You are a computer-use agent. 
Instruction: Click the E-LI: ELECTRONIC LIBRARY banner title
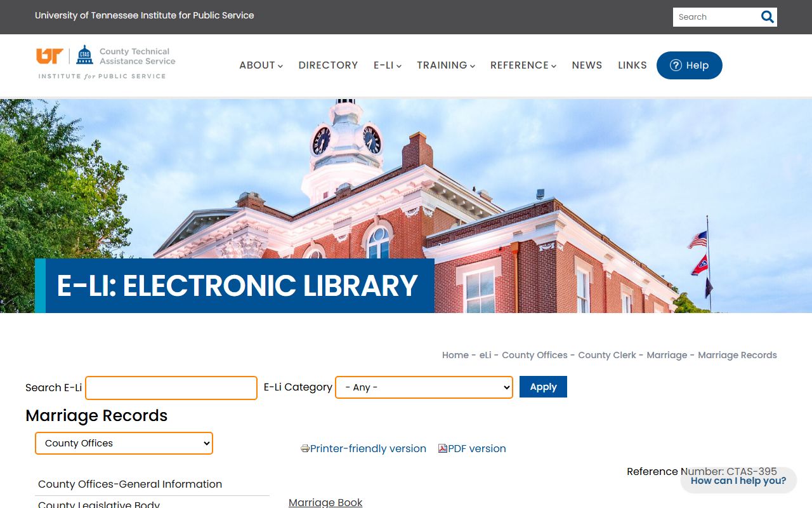237,286
